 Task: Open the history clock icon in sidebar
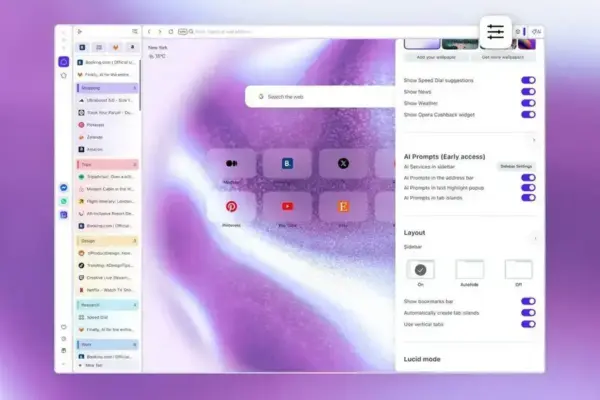pos(64,339)
